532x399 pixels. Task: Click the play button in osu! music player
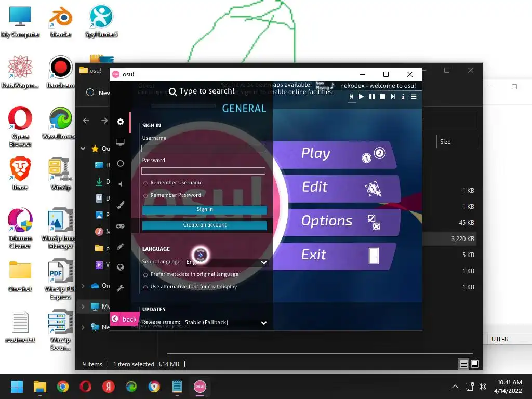coord(362,97)
